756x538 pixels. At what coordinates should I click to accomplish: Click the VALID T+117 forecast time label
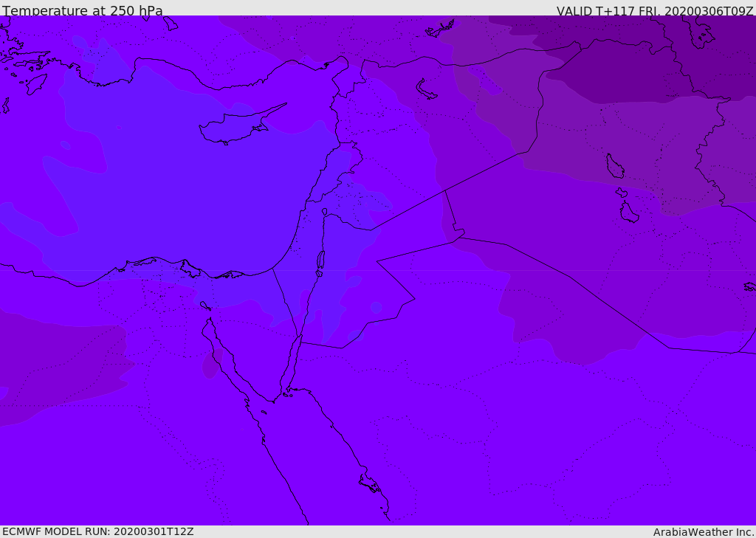654,11
